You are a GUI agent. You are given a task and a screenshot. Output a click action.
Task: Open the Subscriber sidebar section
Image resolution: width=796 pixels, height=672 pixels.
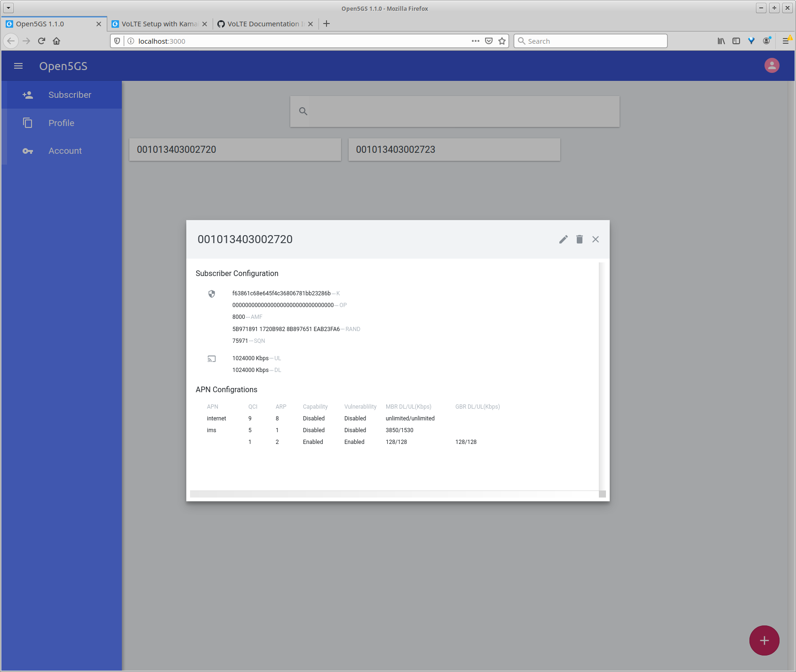coord(62,95)
